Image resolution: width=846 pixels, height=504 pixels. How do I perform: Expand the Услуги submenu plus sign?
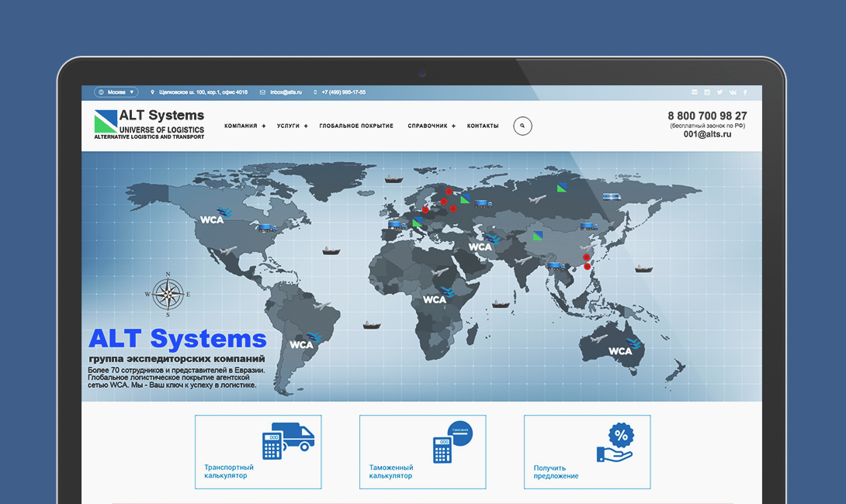[306, 126]
